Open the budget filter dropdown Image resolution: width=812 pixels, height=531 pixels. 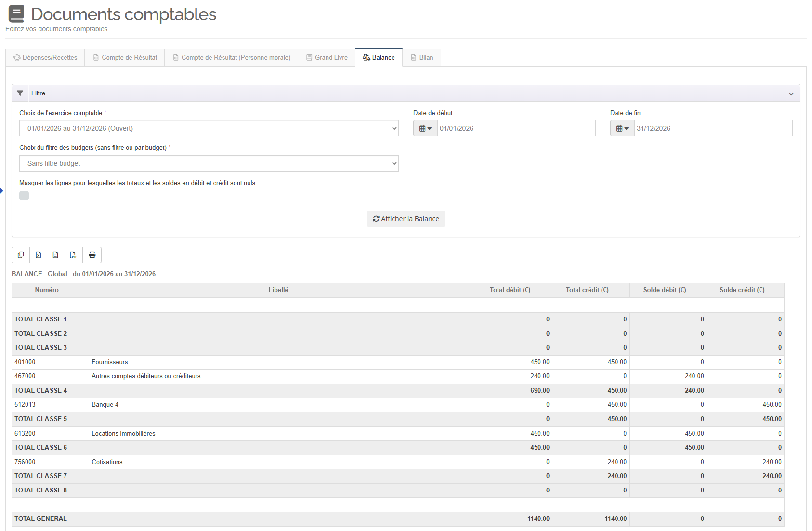tap(209, 163)
